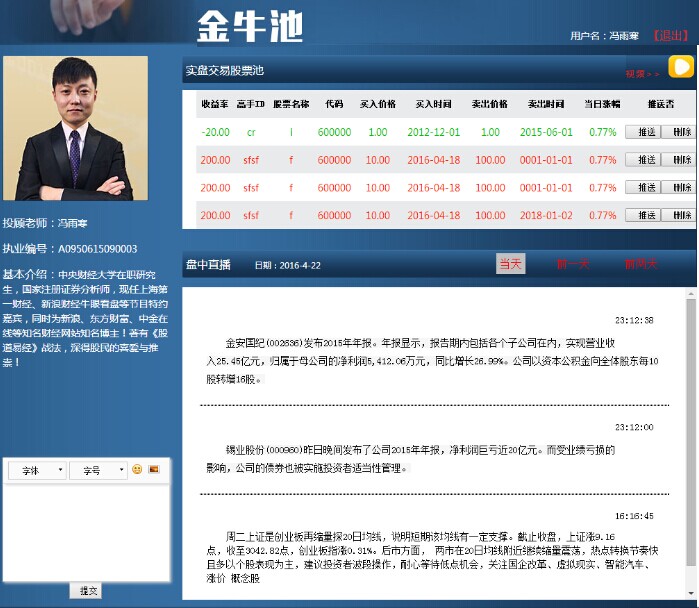
Task: Click 删除 in the 2018-01-02 row
Action: click(x=678, y=215)
